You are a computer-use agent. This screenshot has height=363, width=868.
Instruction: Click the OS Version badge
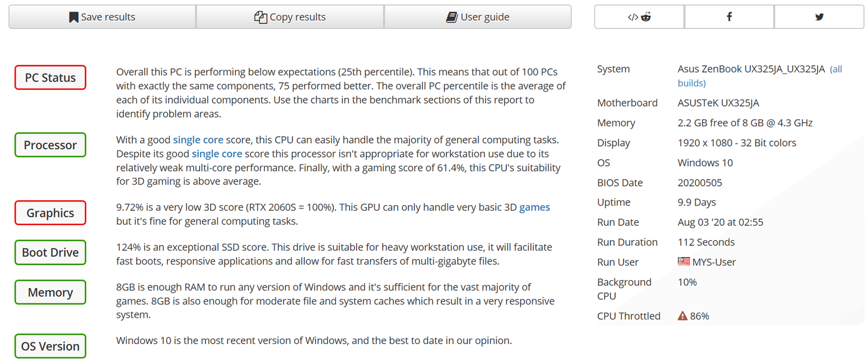50,346
